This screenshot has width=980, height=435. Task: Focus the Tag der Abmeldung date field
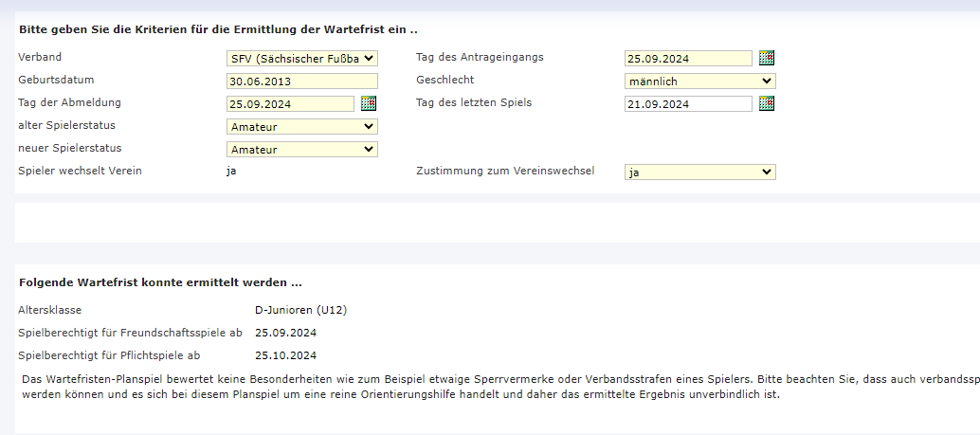289,104
